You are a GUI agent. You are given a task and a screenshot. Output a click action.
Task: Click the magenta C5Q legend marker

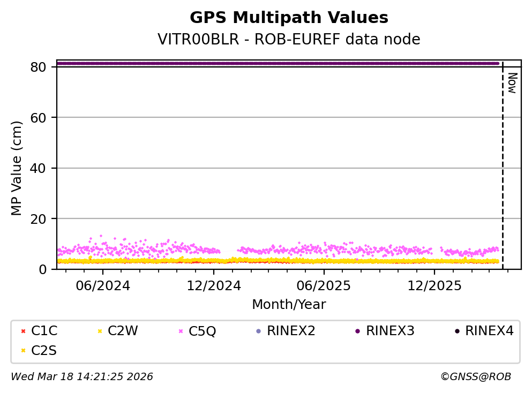click(x=180, y=331)
